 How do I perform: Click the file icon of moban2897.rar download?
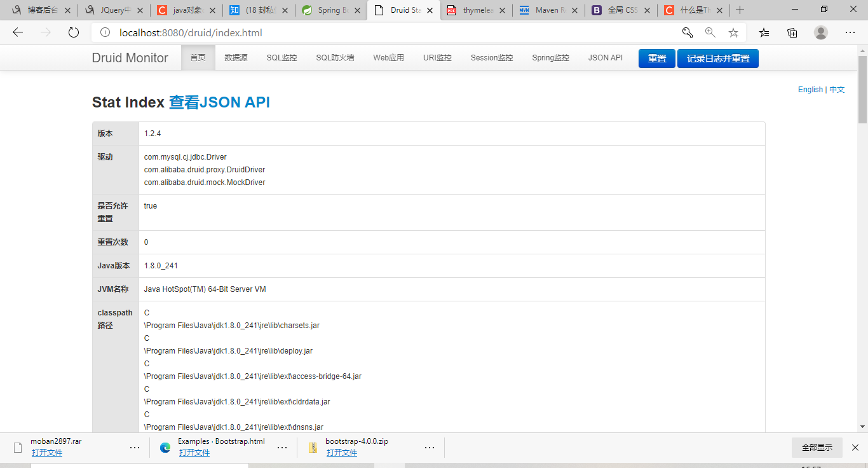pos(18,448)
